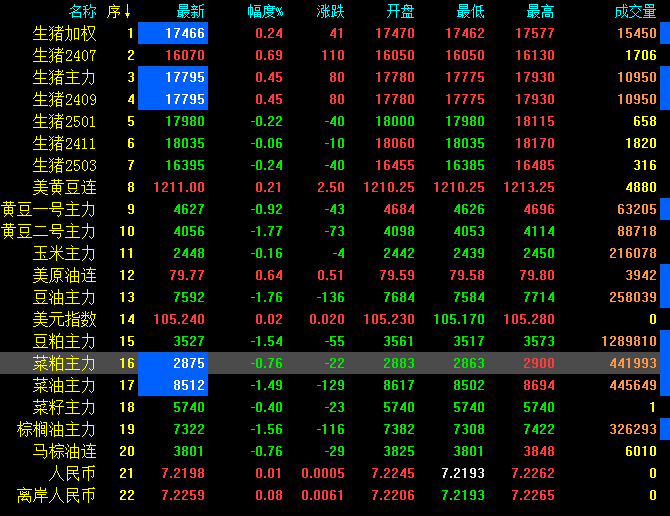Select the 美原油连 row name

pos(65,275)
